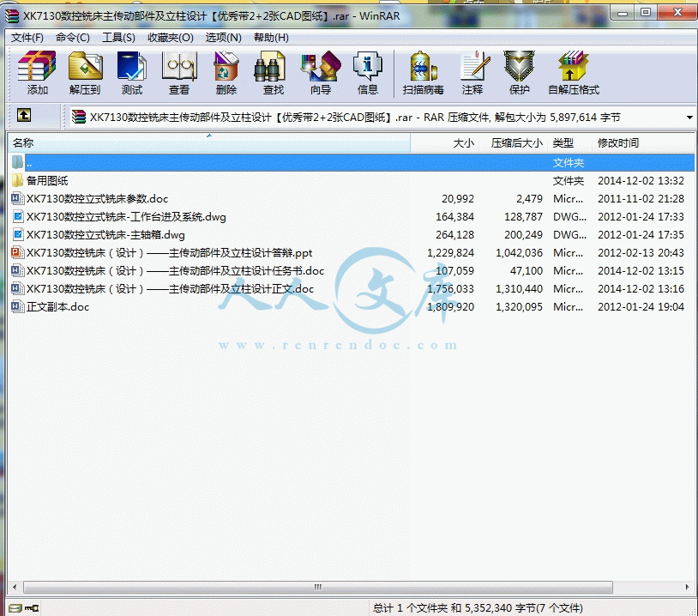The height and width of the screenshot is (616, 698).
Task: Open the 命令(C) menu
Action: click(x=73, y=38)
